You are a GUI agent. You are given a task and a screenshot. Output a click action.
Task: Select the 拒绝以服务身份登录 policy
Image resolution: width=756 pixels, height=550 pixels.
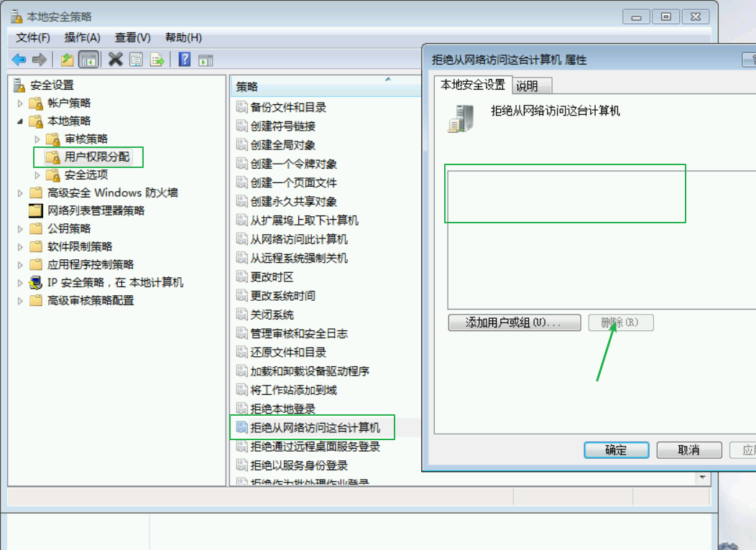pyautogui.click(x=299, y=465)
